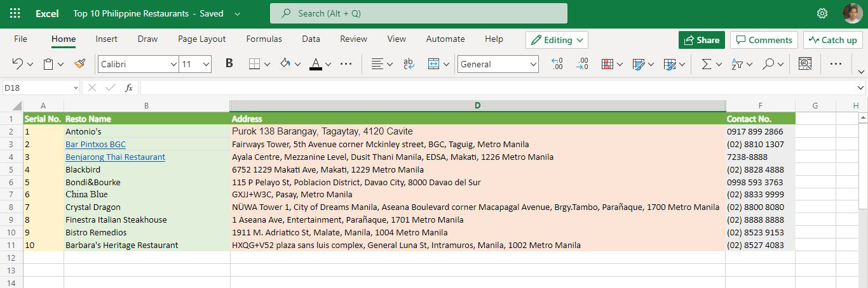868x288 pixels.
Task: Select the Format Painter brush
Action: click(x=79, y=64)
